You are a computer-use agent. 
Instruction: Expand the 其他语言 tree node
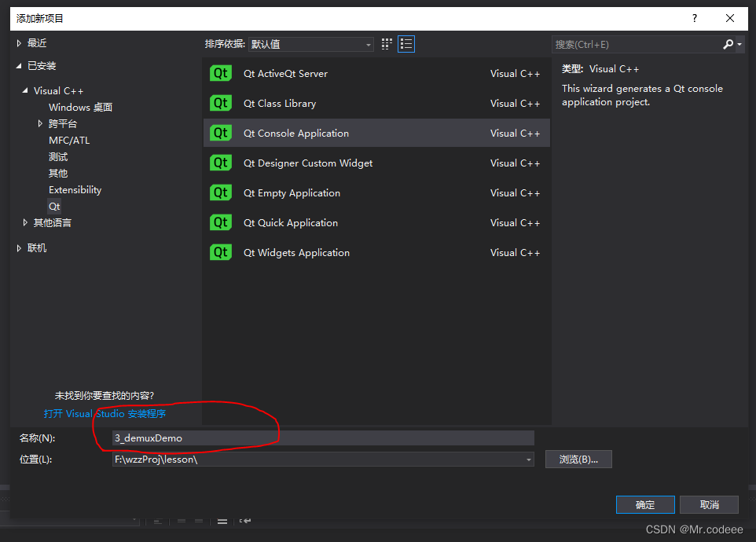pyautogui.click(x=25, y=222)
